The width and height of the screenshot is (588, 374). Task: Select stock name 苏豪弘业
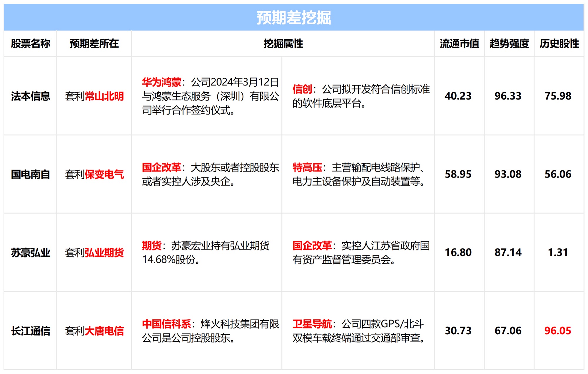31,252
